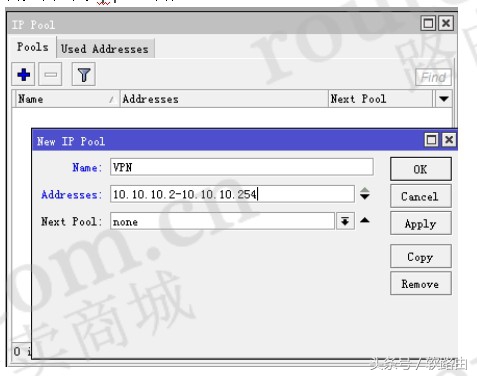Click the Cancel button

(x=421, y=196)
